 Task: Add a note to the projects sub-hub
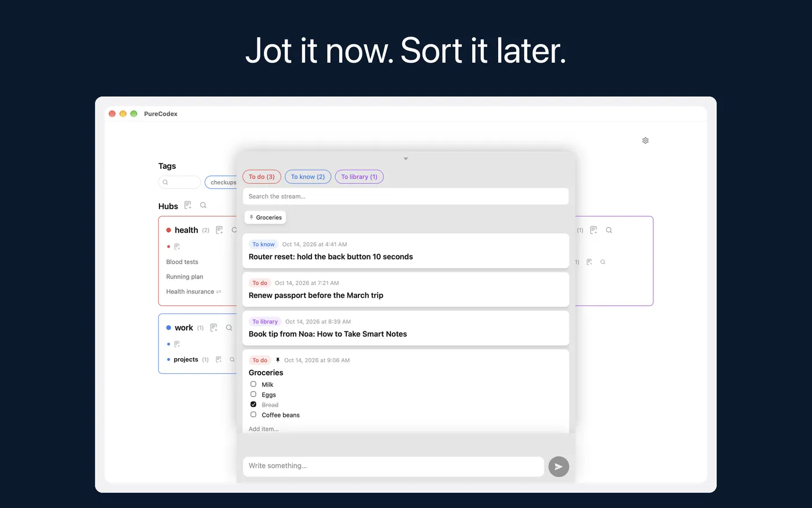pos(219,359)
